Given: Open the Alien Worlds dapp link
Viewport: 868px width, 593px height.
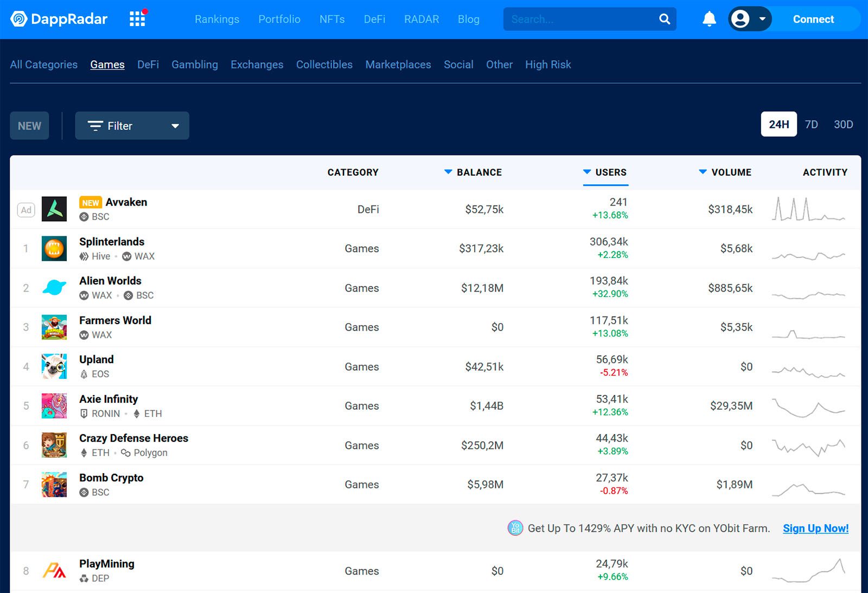Looking at the screenshot, I should pos(110,281).
